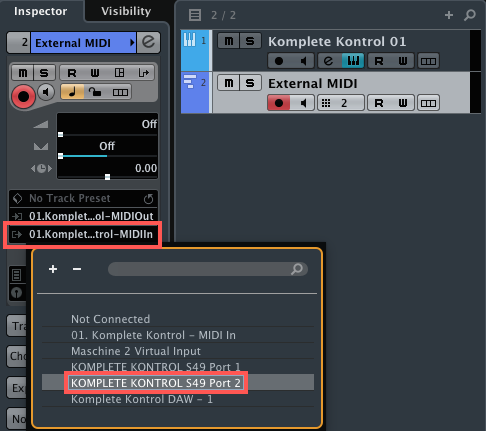This screenshot has height=431, width=486.
Task: Click the minus collapse button in popup
Action: coord(77,269)
